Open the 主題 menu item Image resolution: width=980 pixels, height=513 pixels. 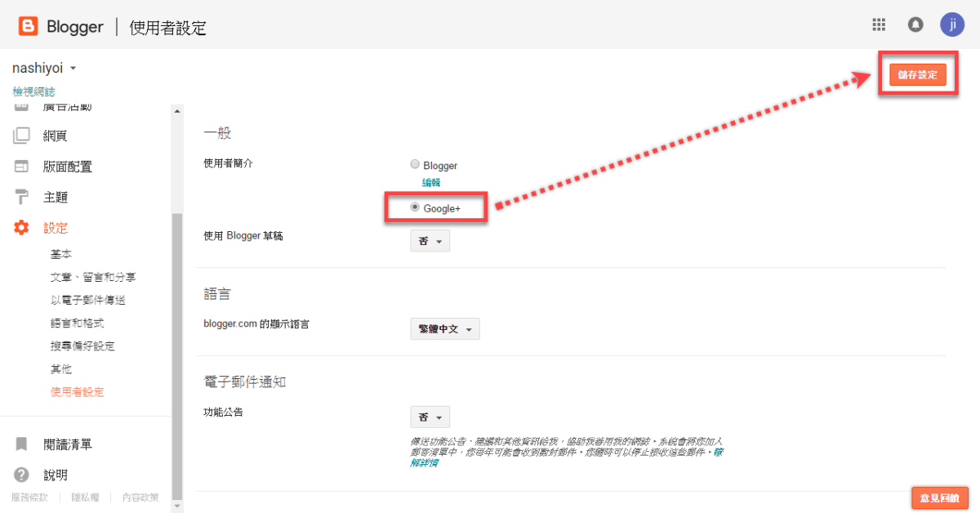click(x=56, y=197)
